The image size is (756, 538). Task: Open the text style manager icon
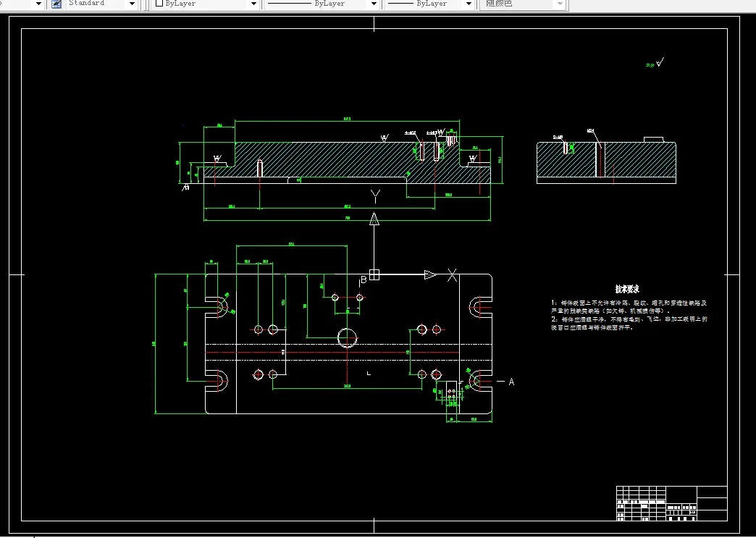56,4
